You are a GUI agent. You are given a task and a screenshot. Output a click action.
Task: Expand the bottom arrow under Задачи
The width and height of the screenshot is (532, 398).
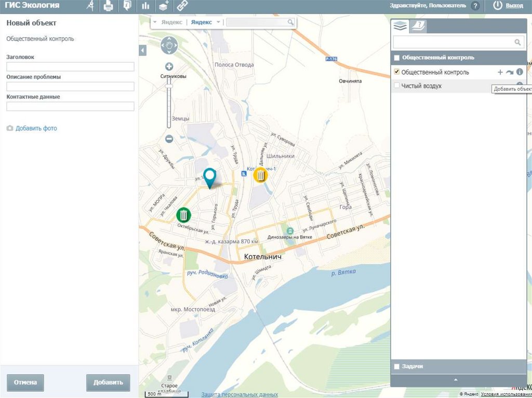[x=456, y=380]
